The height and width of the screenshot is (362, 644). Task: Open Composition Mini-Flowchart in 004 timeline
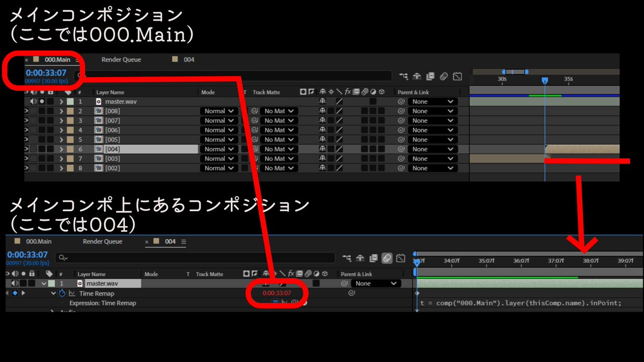346,258
